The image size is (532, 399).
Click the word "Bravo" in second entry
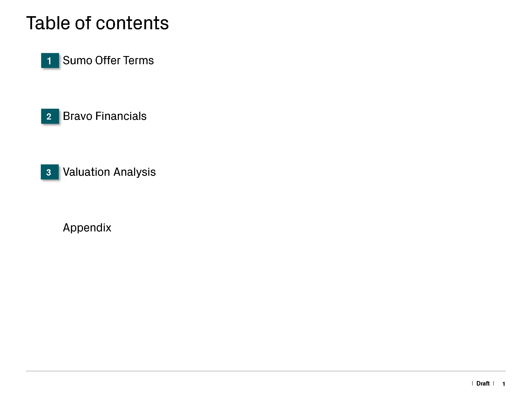click(77, 116)
